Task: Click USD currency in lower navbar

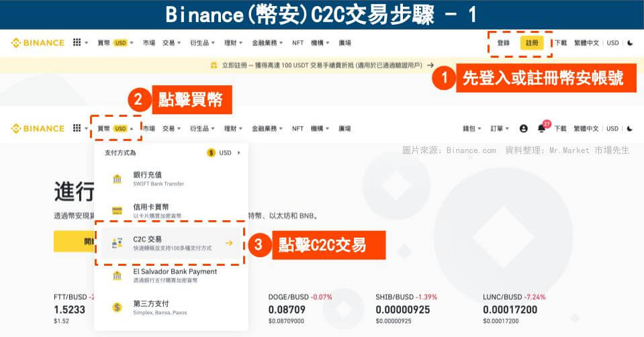Action: tap(612, 128)
